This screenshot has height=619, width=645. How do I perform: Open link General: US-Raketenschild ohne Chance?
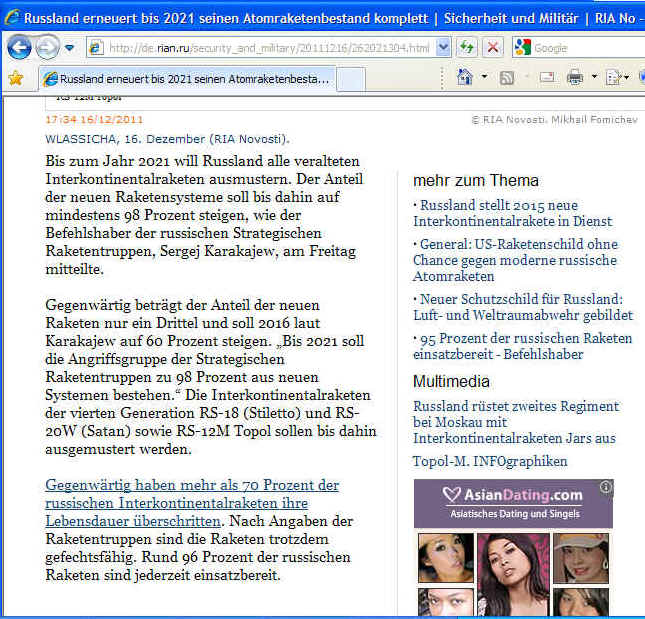click(x=515, y=260)
